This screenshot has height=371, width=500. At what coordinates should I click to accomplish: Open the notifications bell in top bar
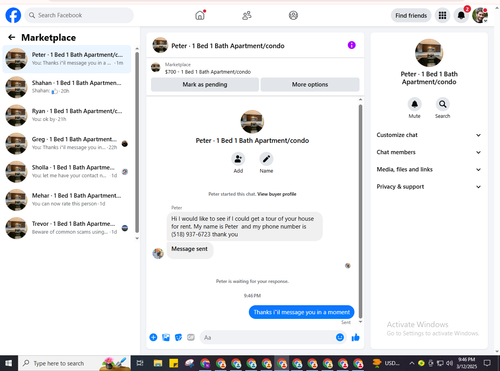[461, 15]
